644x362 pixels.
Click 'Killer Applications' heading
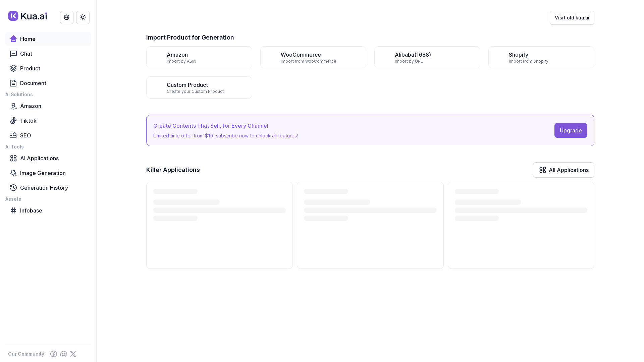pos(173,170)
